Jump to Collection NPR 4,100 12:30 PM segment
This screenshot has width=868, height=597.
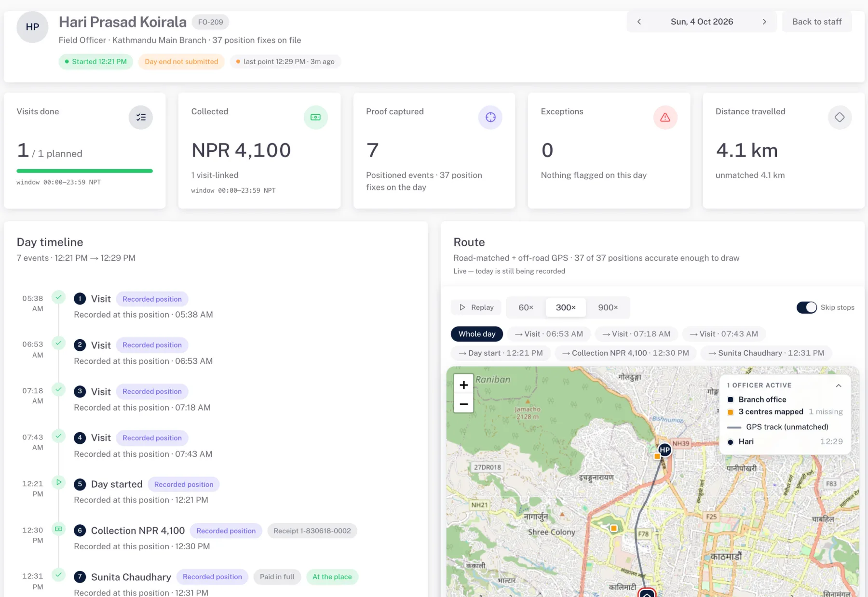pos(625,353)
